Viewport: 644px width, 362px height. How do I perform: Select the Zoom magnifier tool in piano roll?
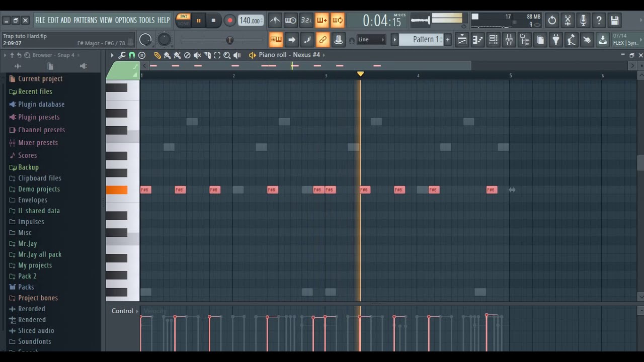227,55
